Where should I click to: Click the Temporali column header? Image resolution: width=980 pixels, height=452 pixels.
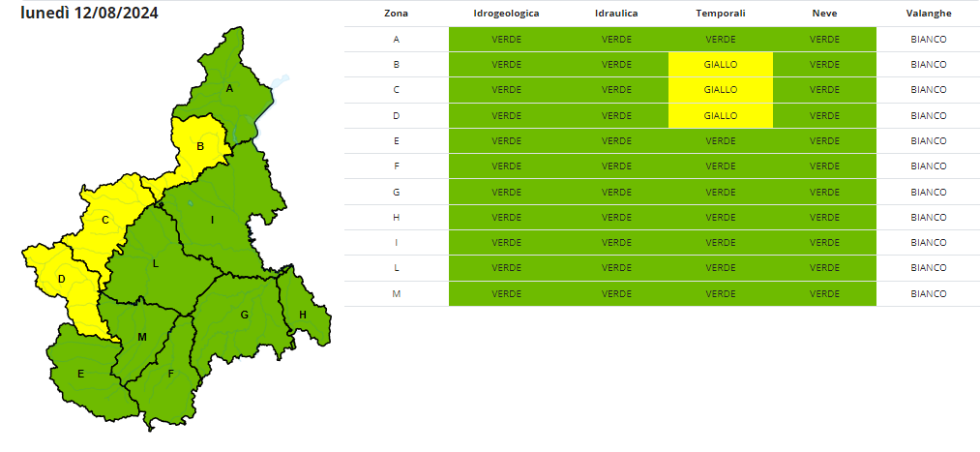(720, 15)
